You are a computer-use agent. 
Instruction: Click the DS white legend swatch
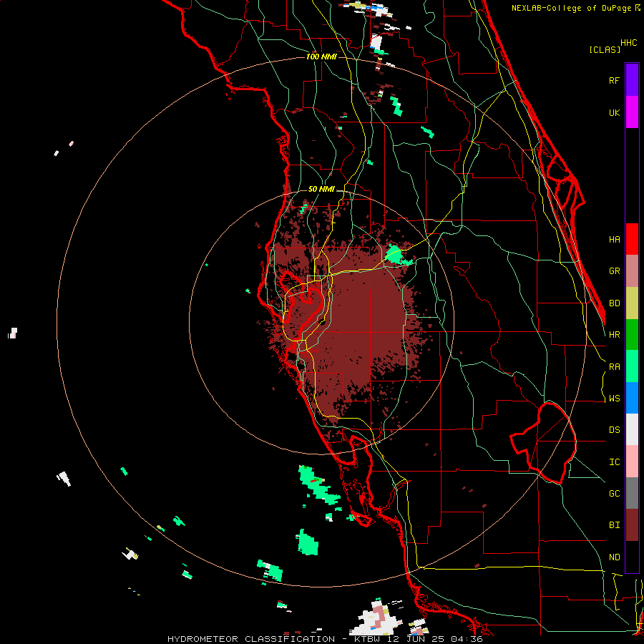coord(632,429)
